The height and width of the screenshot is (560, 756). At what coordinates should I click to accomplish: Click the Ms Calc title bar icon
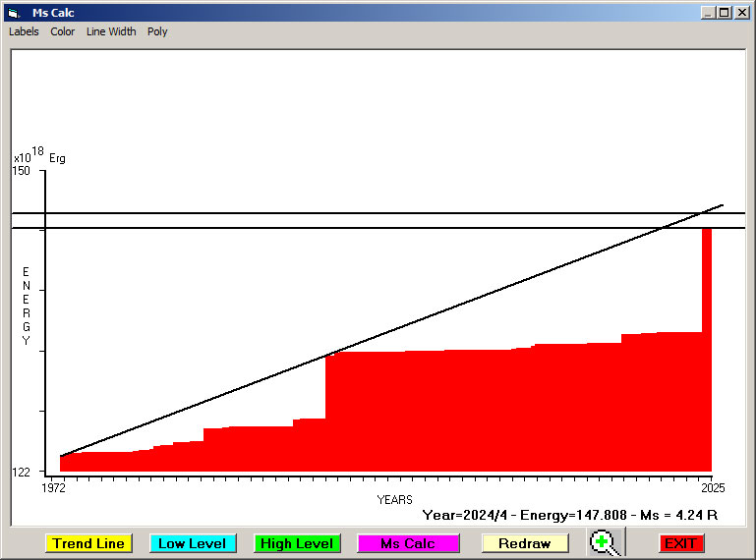[13, 13]
